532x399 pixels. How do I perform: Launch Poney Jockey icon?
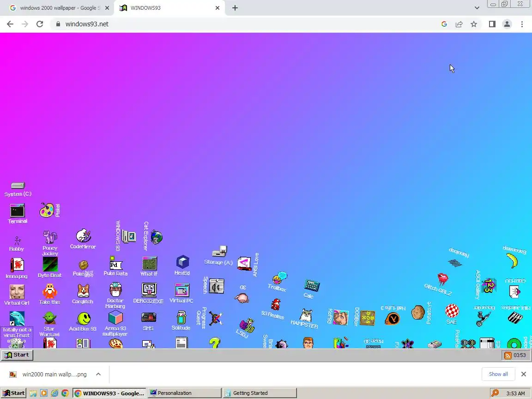tap(50, 237)
